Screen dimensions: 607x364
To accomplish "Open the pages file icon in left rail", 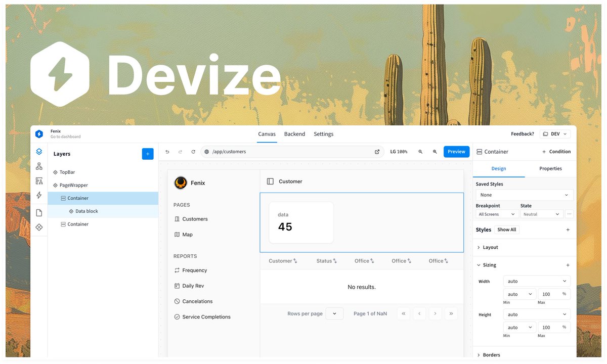I will click(39, 213).
